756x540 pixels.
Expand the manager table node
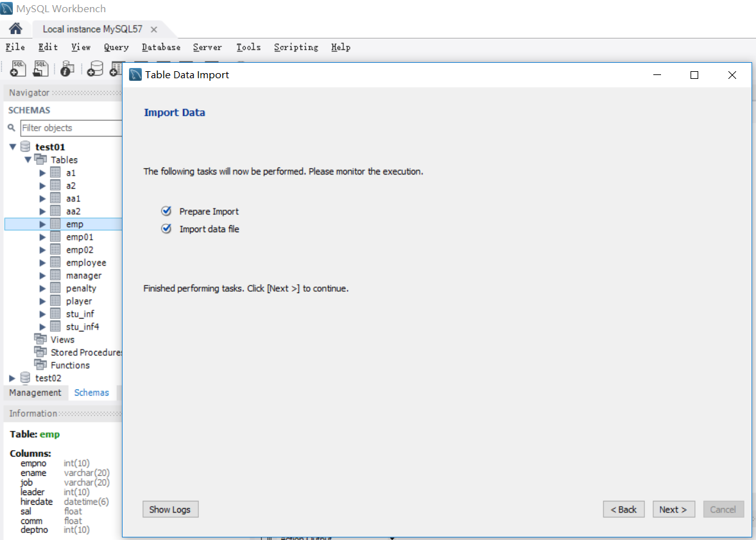(42, 275)
